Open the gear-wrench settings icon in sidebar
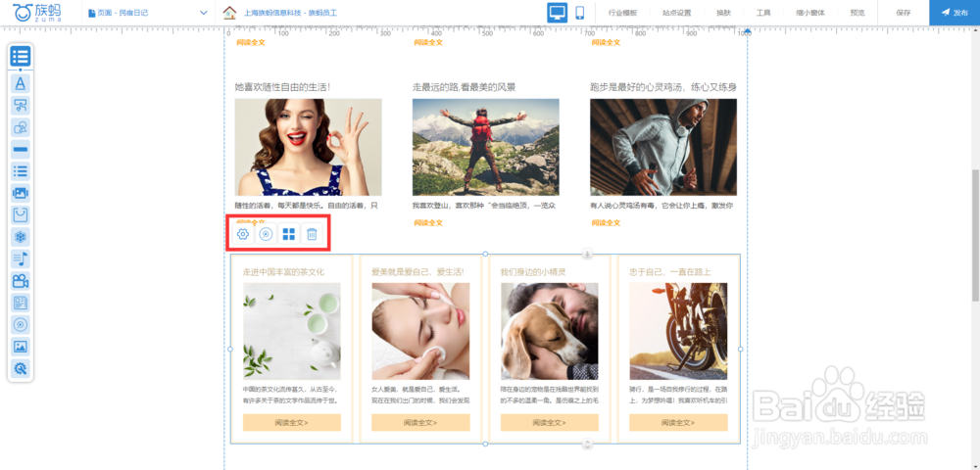980x470 pixels. point(21,368)
